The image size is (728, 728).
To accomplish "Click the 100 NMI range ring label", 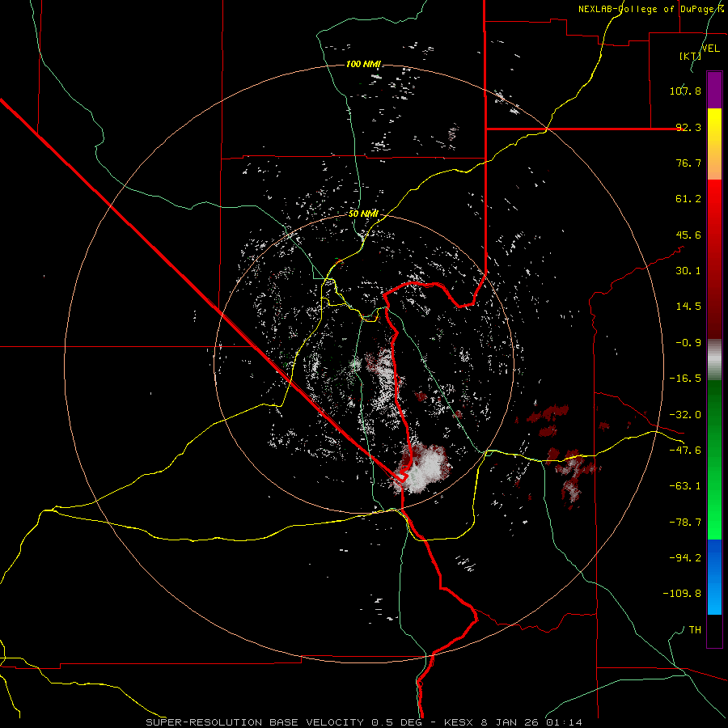I will click(363, 64).
